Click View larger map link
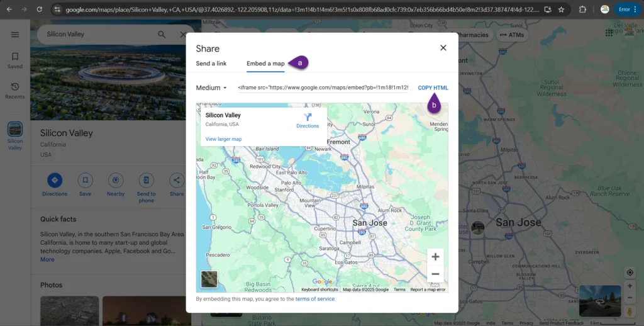Screen dimensions: 644x326 pyautogui.click(x=223, y=139)
